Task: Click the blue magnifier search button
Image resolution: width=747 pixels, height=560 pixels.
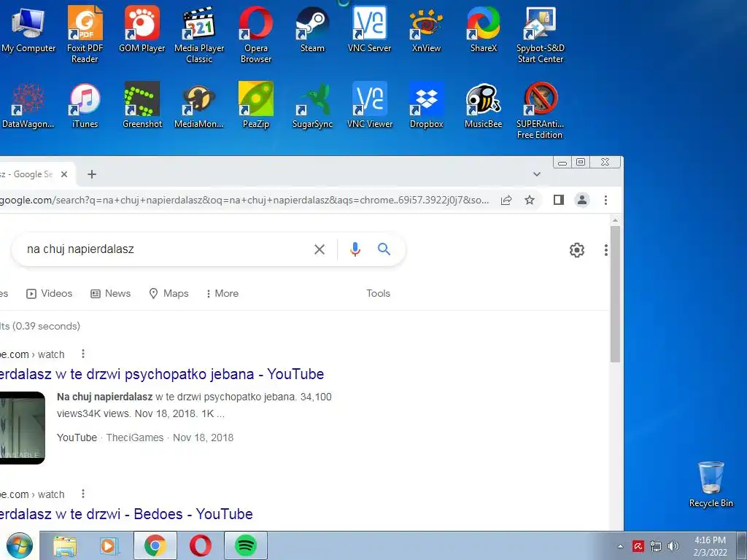Action: point(384,249)
